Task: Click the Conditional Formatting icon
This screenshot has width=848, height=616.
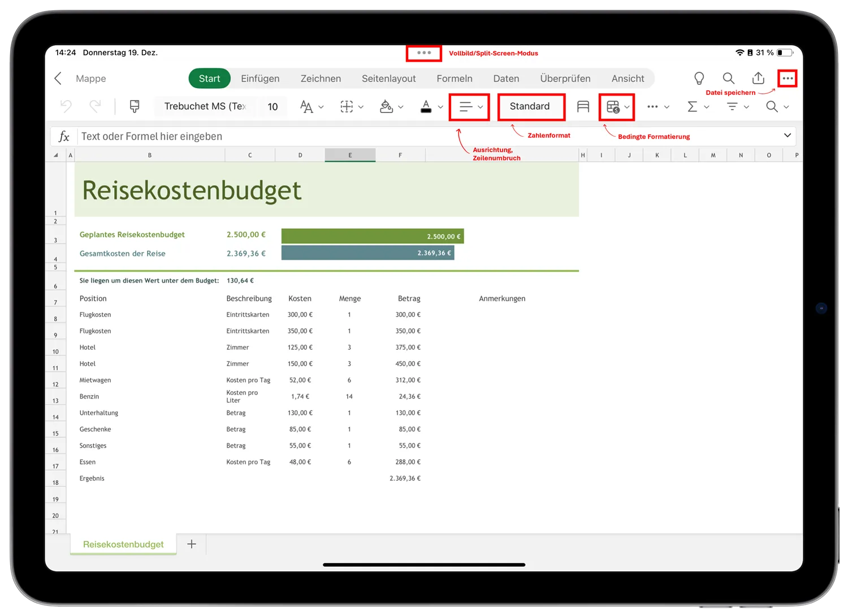Action: 613,107
